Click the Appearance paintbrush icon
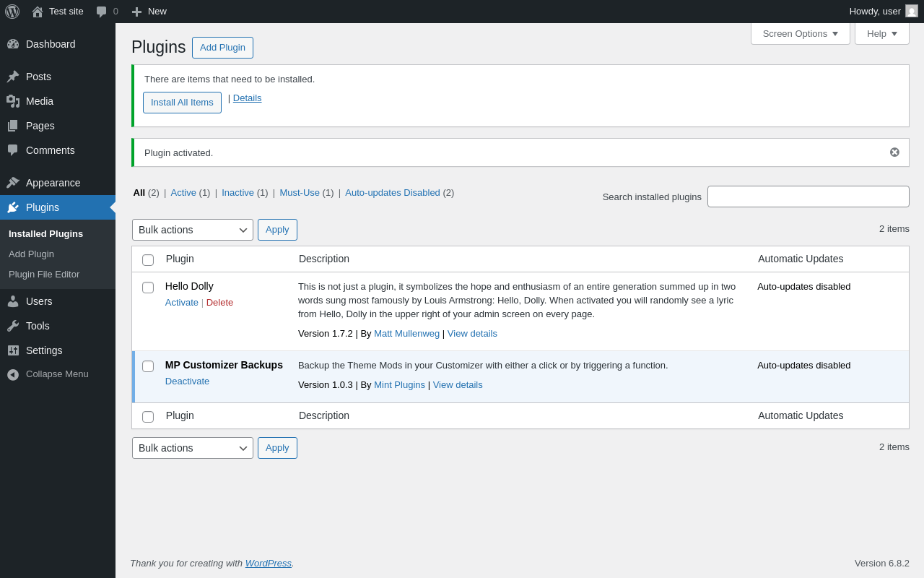Screen dimensions: 924x578 [13, 183]
